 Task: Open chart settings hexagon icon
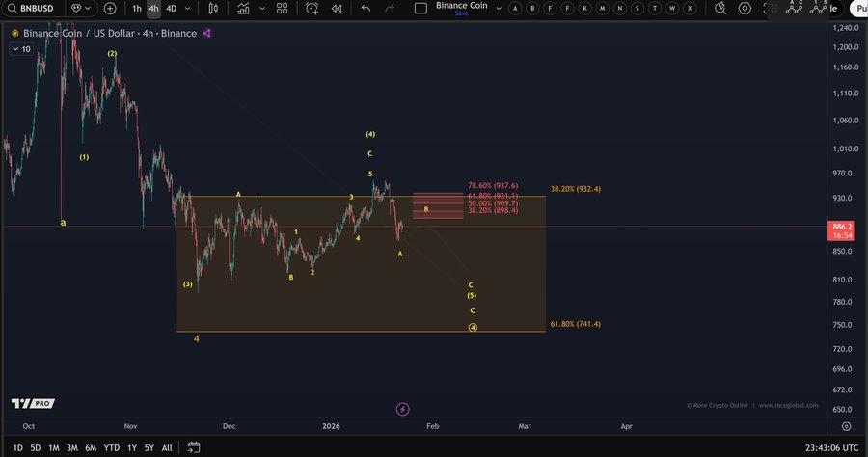click(745, 8)
